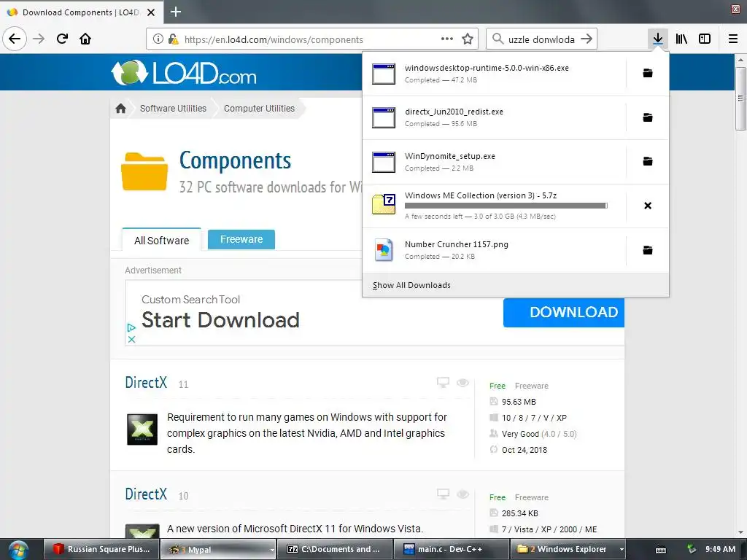
Task: Switch to Russian Square Plus taskbar item
Action: point(101,549)
